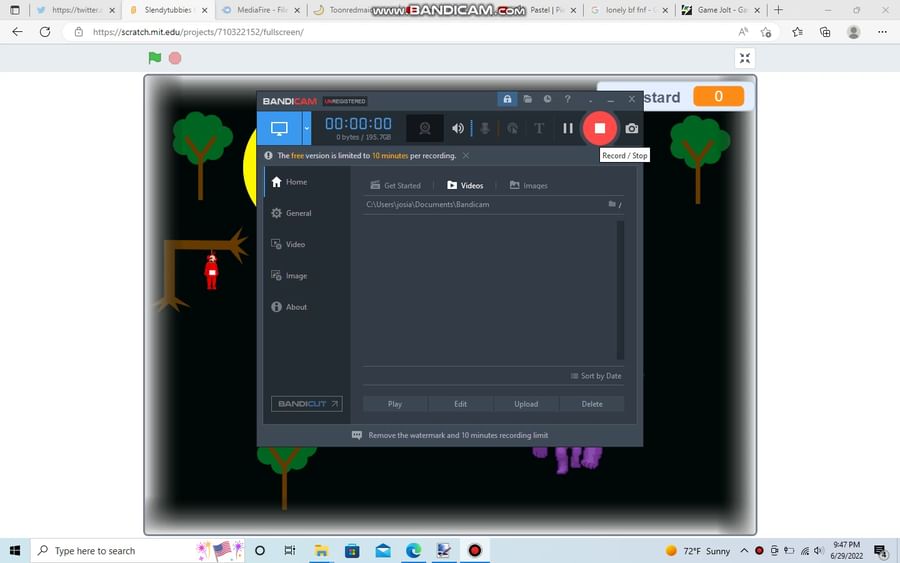The image size is (900, 563).
Task: Select the screen recording mode monitor icon
Action: (279, 128)
